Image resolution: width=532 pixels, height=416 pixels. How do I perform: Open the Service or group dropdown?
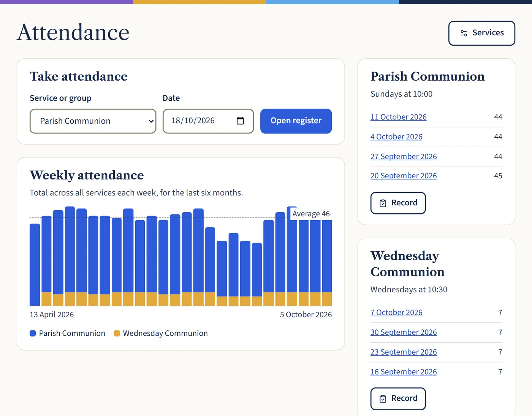[x=93, y=121]
